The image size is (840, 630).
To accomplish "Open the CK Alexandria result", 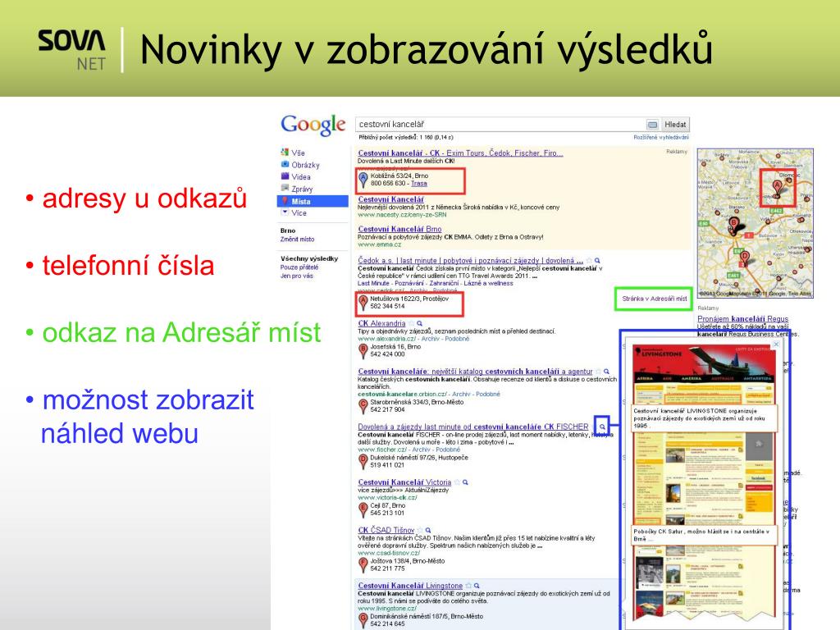I will [x=381, y=323].
